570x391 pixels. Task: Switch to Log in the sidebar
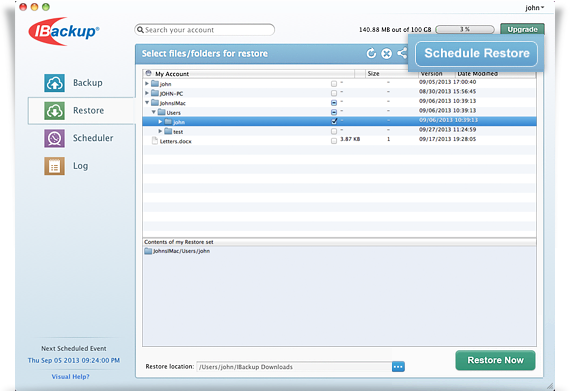82,166
